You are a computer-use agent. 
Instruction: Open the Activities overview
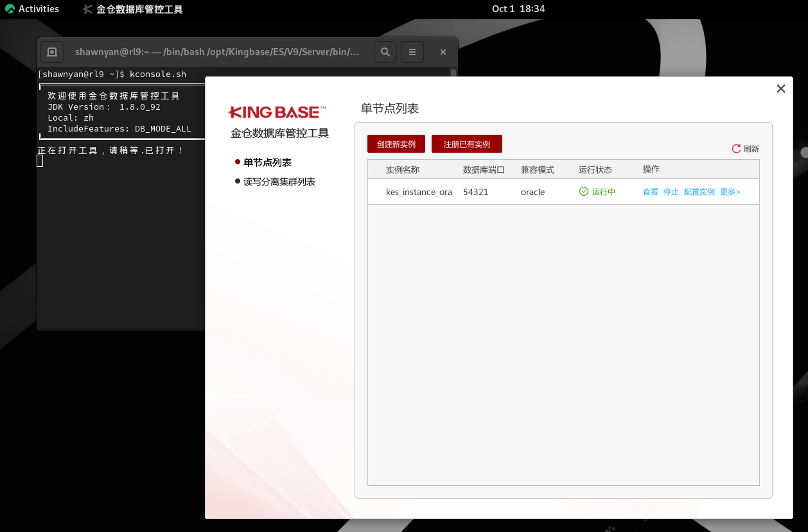tap(32, 8)
